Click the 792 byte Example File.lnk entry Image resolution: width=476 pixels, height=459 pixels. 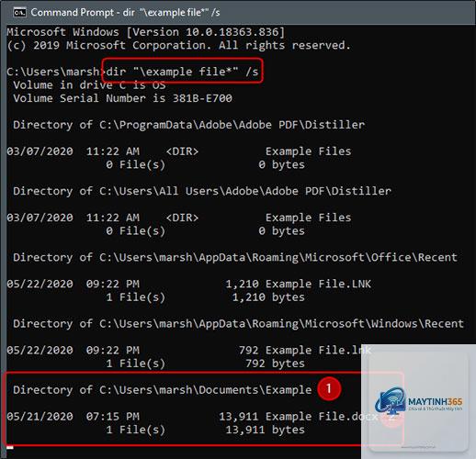click(x=188, y=350)
